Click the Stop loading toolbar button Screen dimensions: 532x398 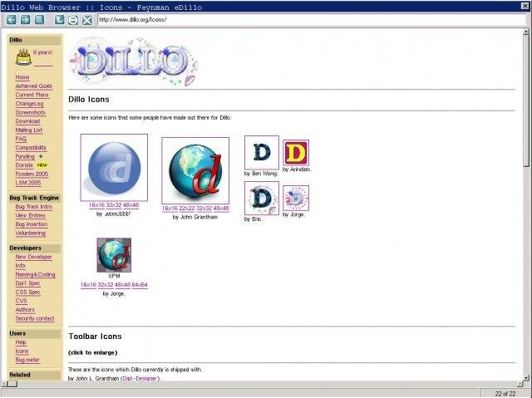(73, 20)
